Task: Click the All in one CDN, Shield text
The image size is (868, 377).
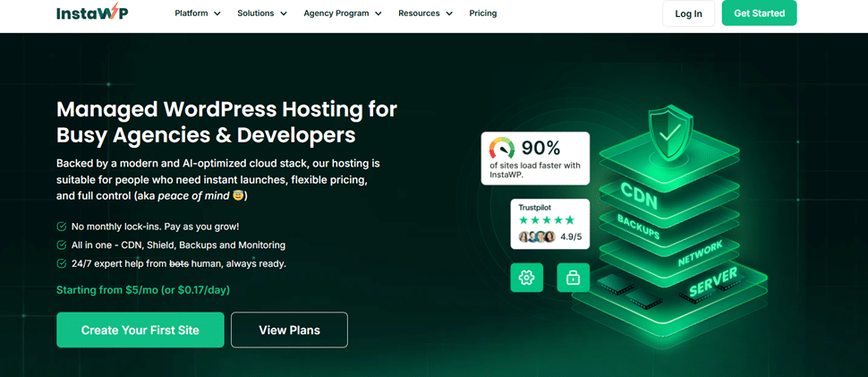Action: [178, 244]
